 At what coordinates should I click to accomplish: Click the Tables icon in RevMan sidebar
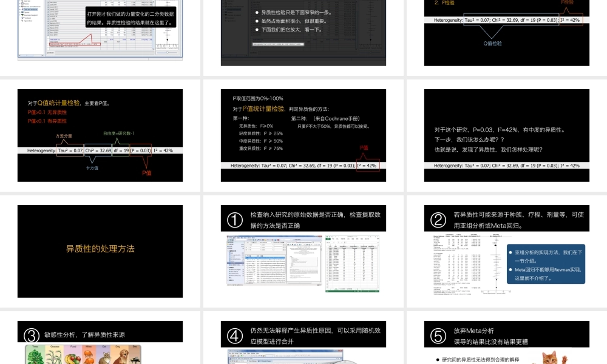point(22,4)
